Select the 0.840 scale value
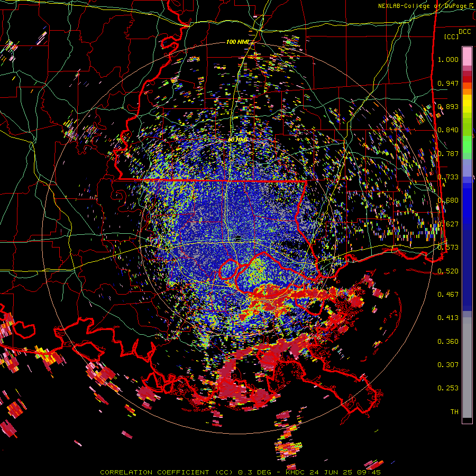Image resolution: width=476 pixels, height=476 pixels. [x=448, y=130]
